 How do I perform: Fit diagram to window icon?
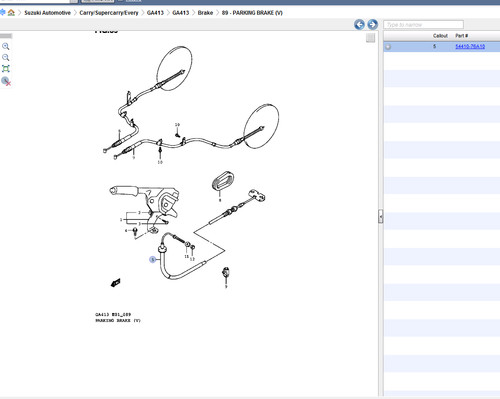(x=6, y=69)
